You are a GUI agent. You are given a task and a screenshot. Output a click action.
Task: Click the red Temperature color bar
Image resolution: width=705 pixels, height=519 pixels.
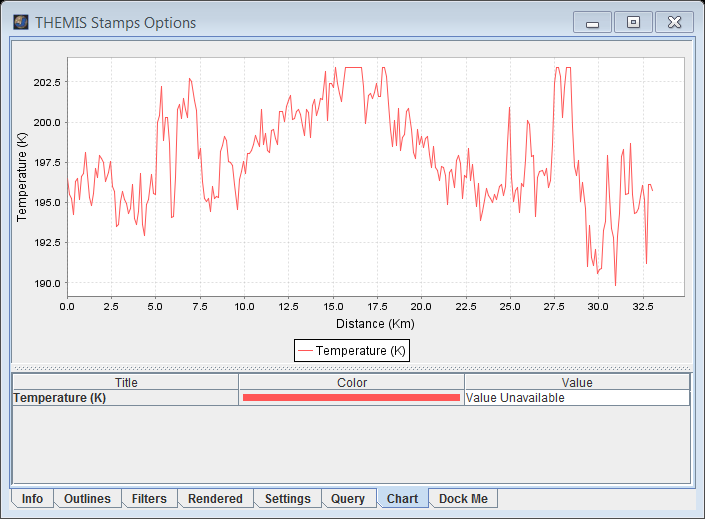pos(351,398)
